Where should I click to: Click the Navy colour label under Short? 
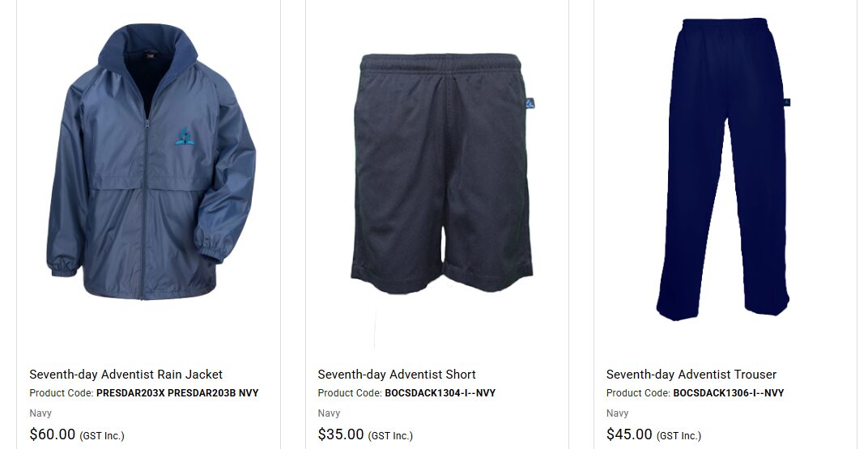point(329,413)
